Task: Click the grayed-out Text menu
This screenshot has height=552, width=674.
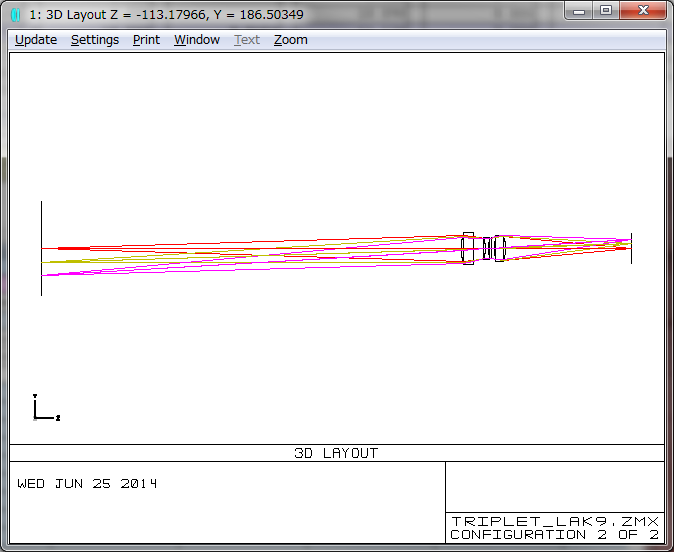Action: pos(247,40)
